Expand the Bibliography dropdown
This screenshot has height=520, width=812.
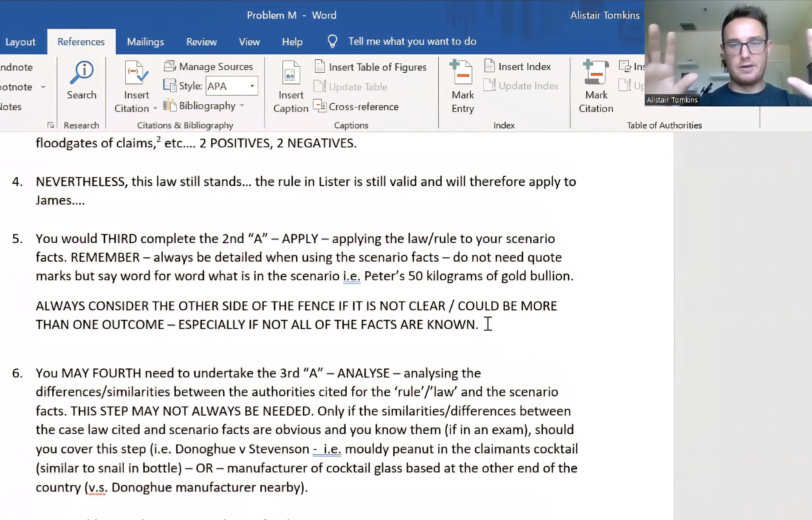click(x=242, y=105)
